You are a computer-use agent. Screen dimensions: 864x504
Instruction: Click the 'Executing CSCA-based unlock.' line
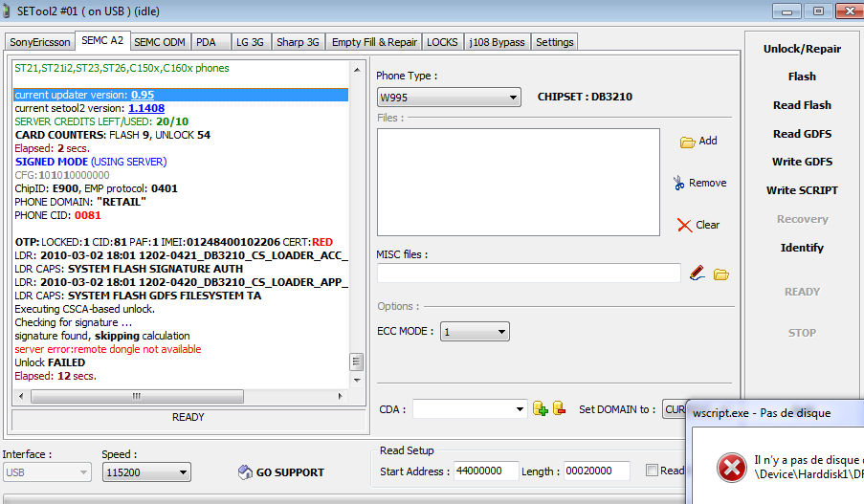[85, 309]
